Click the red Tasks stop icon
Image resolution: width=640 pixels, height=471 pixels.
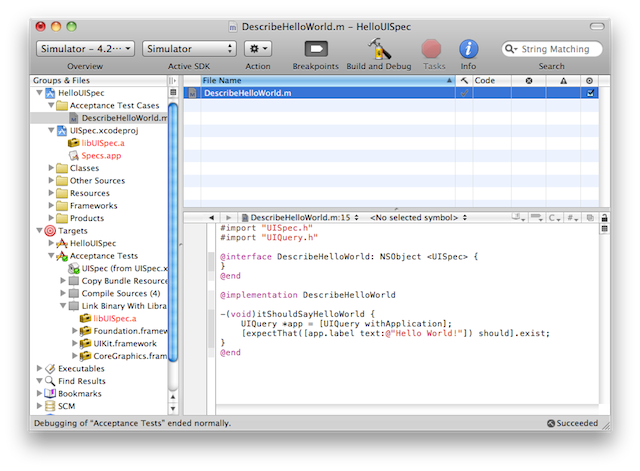tap(431, 49)
